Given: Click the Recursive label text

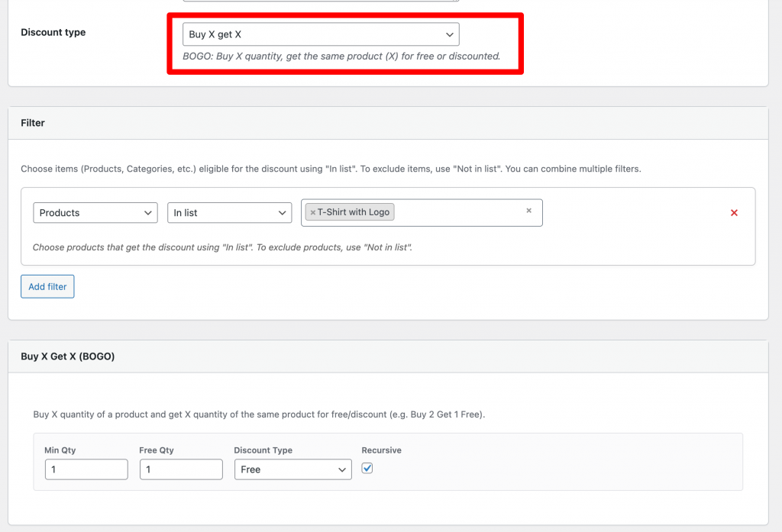Looking at the screenshot, I should (381, 450).
